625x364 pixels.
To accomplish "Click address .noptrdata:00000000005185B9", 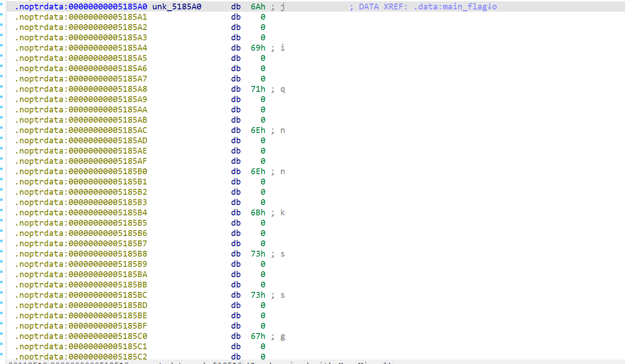I will click(x=81, y=264).
